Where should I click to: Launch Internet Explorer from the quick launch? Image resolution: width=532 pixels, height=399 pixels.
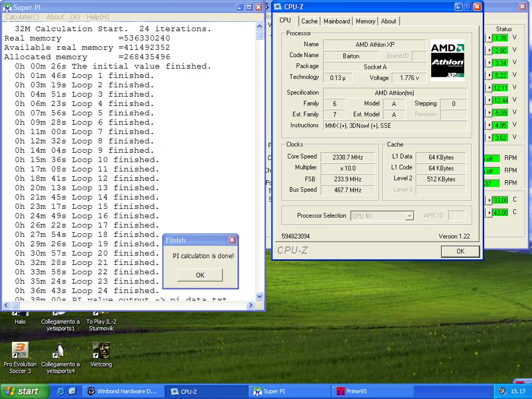(61, 391)
